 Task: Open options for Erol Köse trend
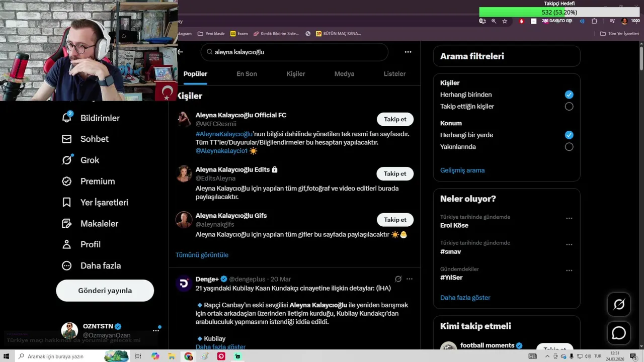pyautogui.click(x=569, y=218)
